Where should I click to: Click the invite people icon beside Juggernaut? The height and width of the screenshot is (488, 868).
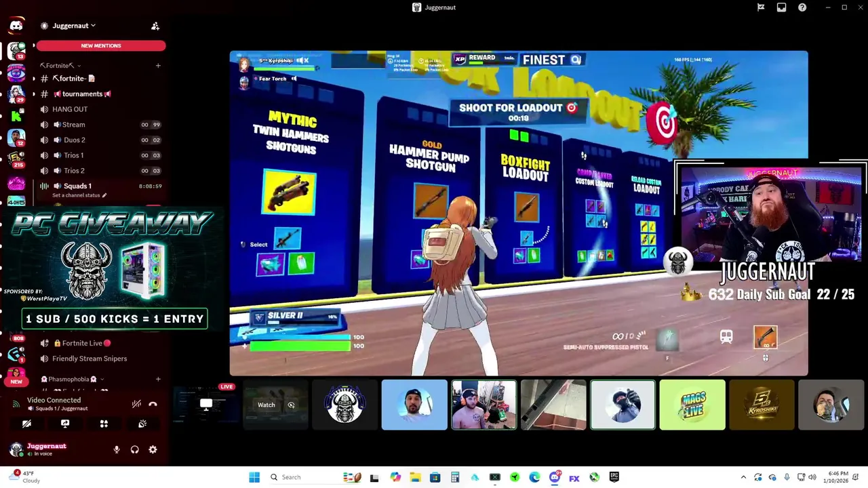[155, 26]
